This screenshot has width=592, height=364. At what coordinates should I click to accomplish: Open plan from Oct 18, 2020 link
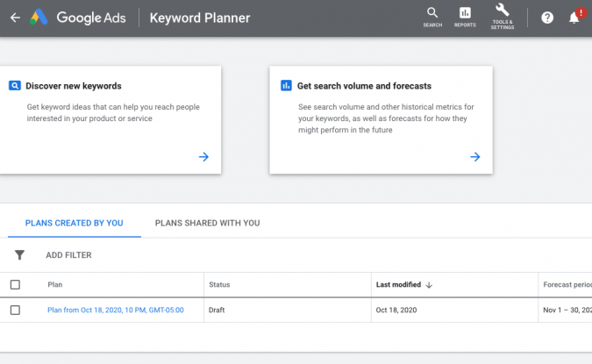click(x=116, y=310)
